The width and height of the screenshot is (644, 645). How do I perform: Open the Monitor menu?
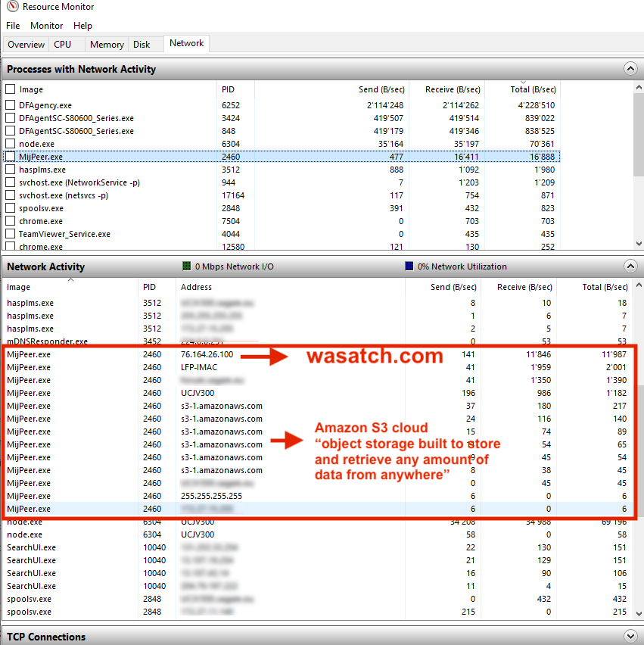click(x=46, y=26)
